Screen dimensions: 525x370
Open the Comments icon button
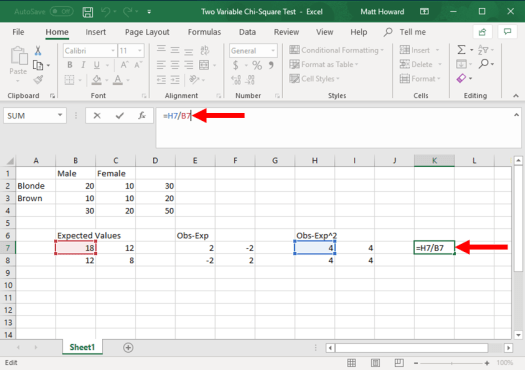click(508, 32)
